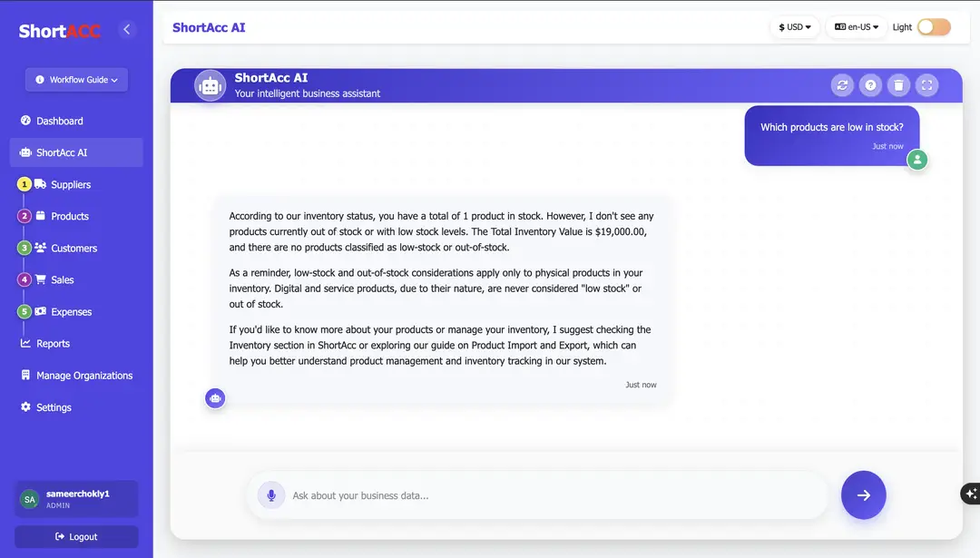Click the question bubble about low stock
This screenshot has height=558, width=980.
[x=832, y=135]
